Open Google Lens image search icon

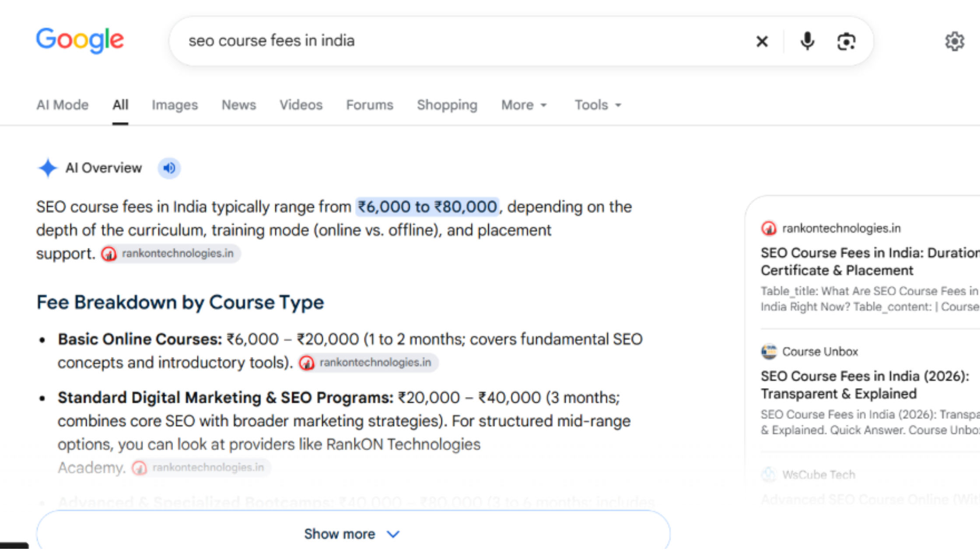(846, 42)
